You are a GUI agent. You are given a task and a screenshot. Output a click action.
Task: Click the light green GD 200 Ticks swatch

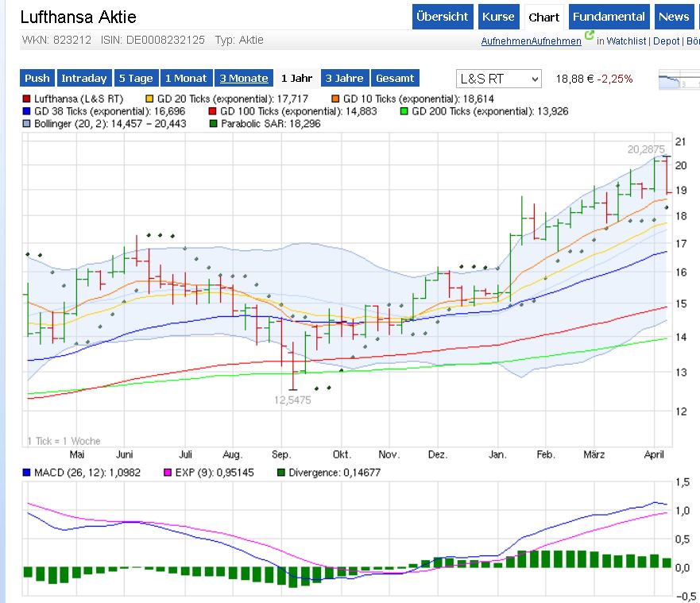[x=404, y=112]
